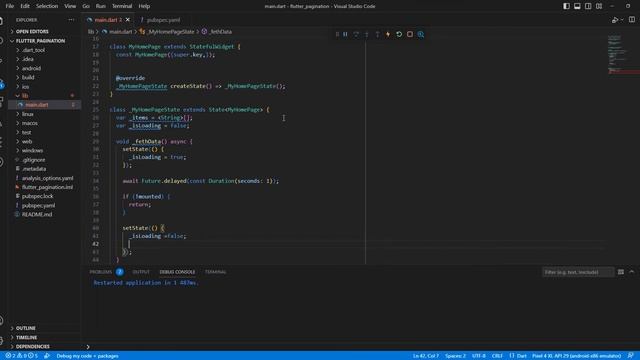Open analysis_options.yaml in the Explorer
Screen dimensions: 640x360
(x=44, y=178)
